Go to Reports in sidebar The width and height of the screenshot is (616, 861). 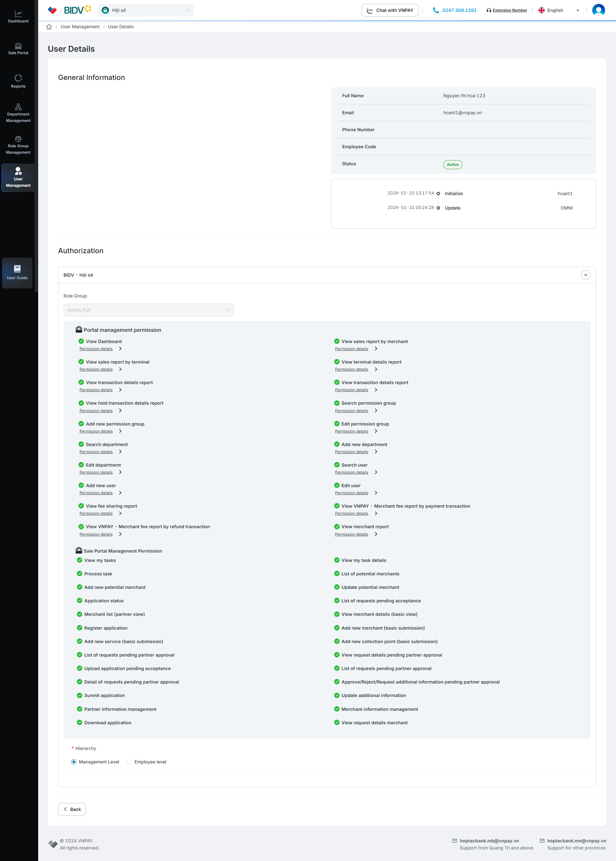click(18, 78)
